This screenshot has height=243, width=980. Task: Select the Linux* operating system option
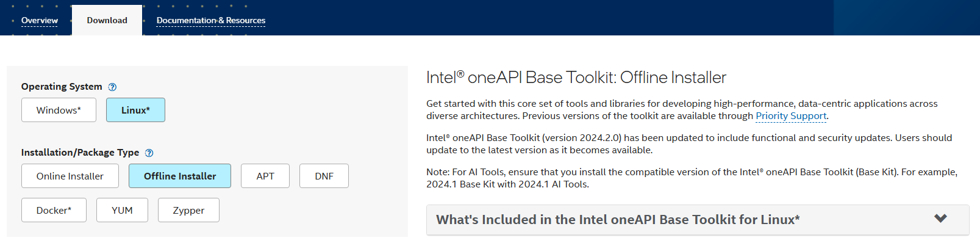point(135,110)
